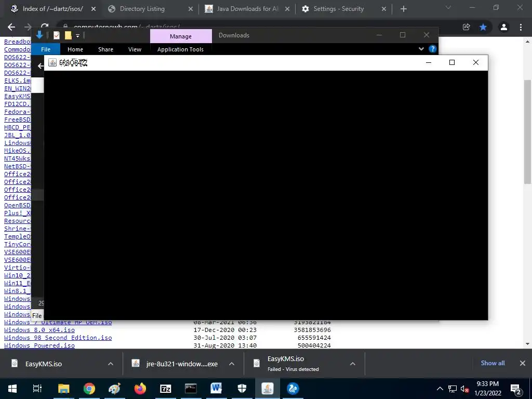Open Explorer File menu
The image size is (532, 399).
coord(46,49)
